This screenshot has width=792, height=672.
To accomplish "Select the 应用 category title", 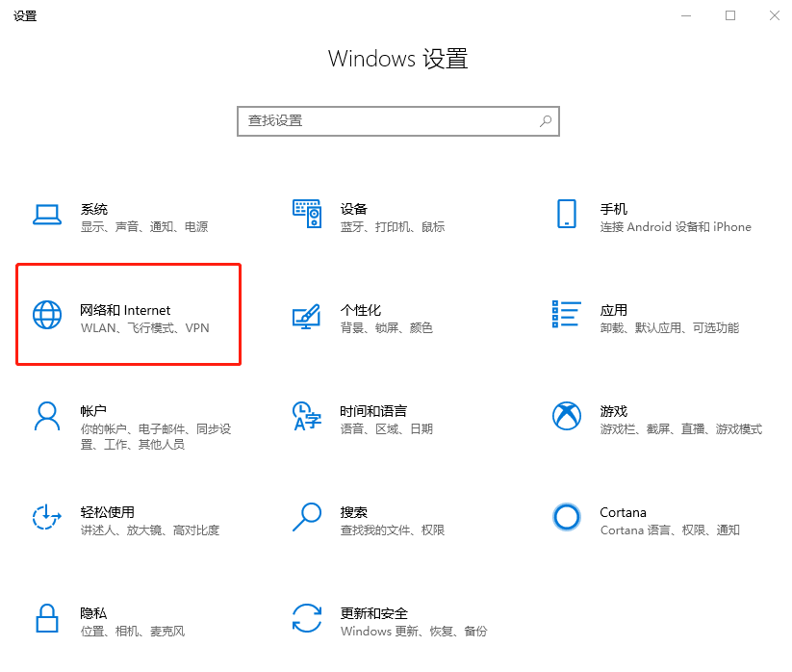I will [613, 310].
